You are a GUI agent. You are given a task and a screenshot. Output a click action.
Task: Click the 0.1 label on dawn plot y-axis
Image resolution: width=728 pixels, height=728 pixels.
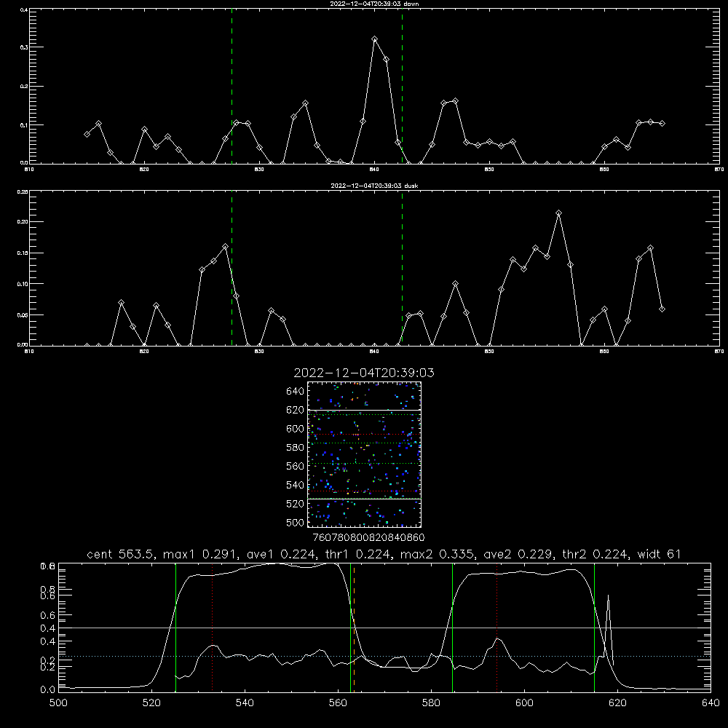(24, 125)
